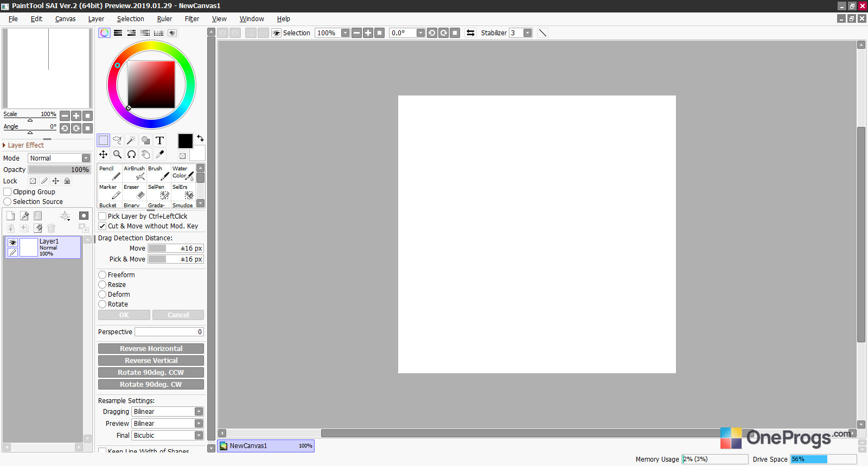Set transparent color with checker icon
868x466 pixels.
183,156
